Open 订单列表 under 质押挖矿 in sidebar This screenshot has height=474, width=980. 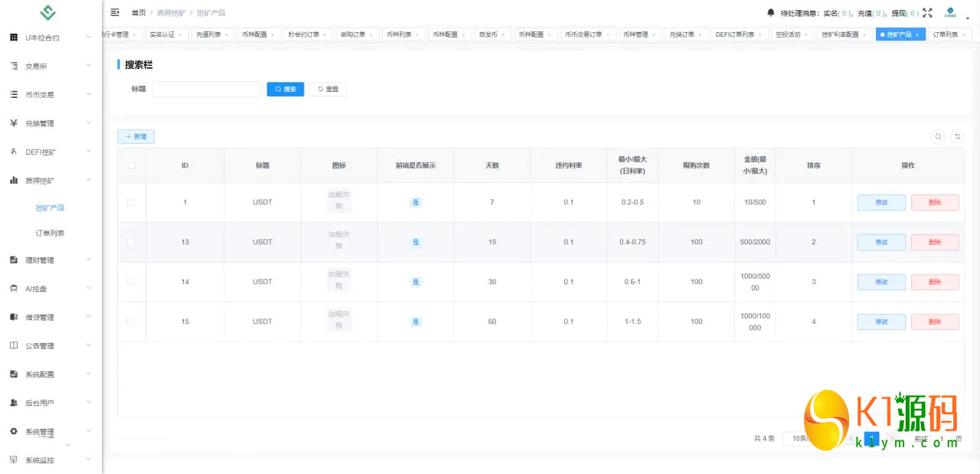[x=50, y=233]
